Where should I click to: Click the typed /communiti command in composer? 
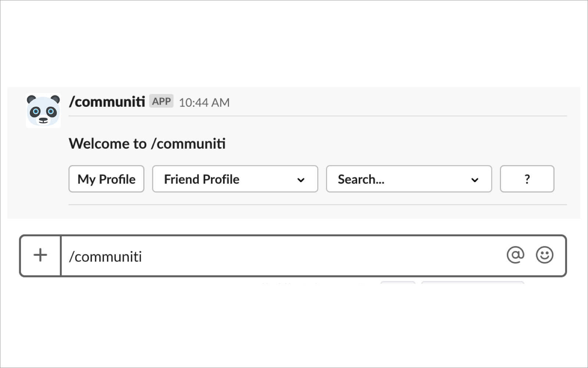[x=105, y=256]
